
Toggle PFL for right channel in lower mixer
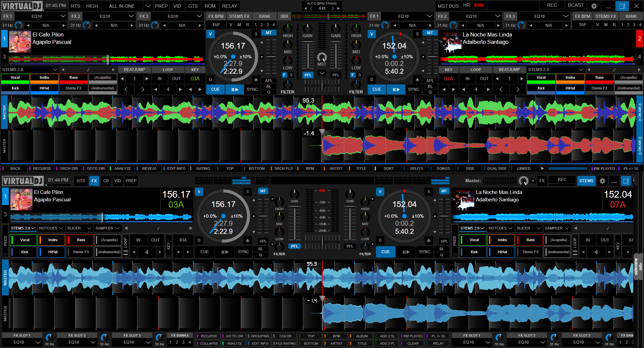coord(350,246)
